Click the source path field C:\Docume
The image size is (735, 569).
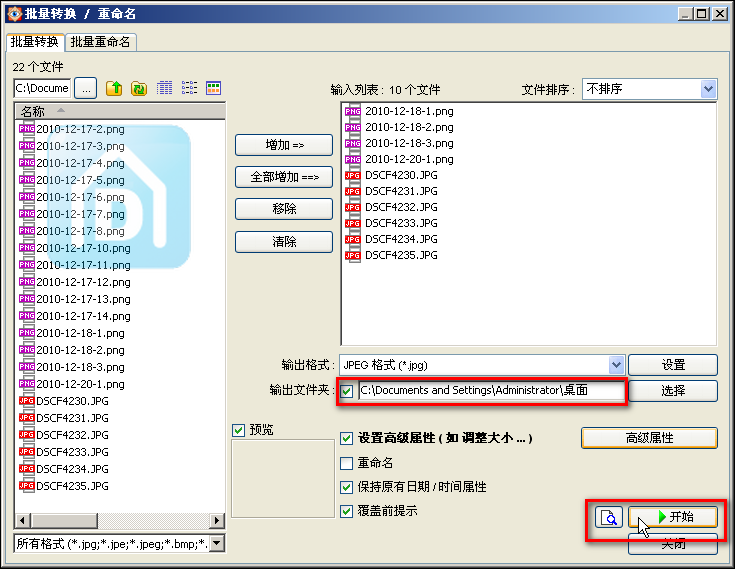tap(42, 89)
